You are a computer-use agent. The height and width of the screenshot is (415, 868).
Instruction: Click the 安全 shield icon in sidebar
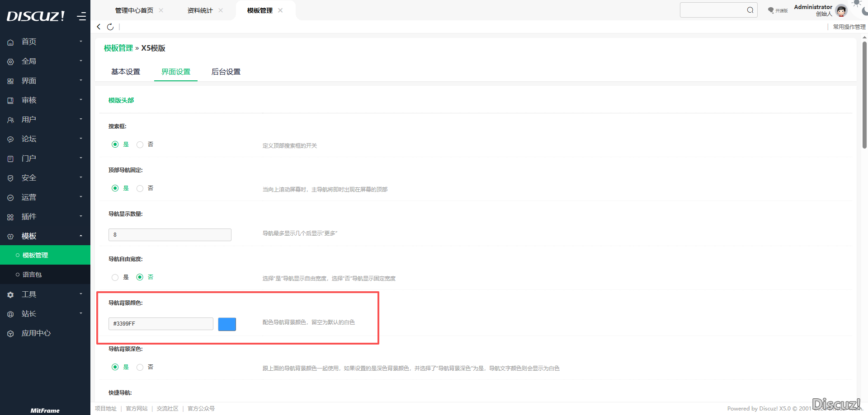(10, 178)
